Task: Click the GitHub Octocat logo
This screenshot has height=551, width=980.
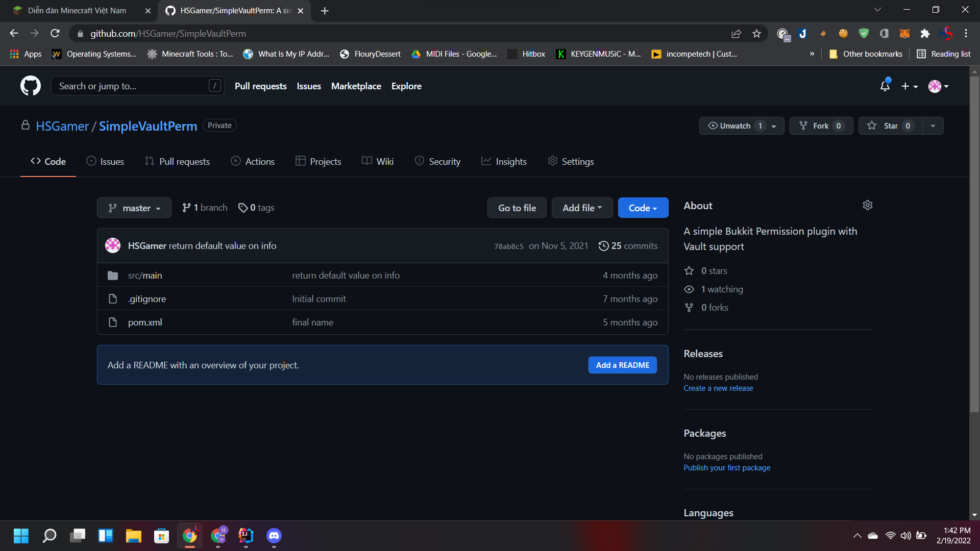Action: point(31,86)
